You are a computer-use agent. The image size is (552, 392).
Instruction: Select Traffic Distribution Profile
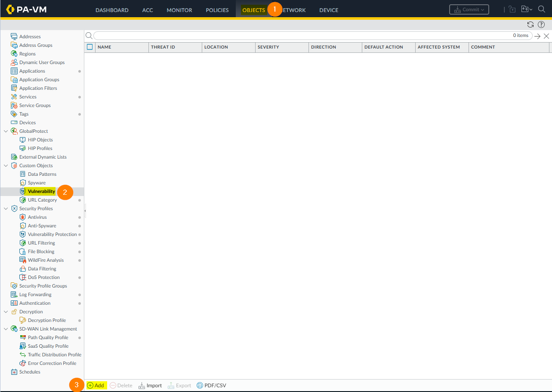55,355
